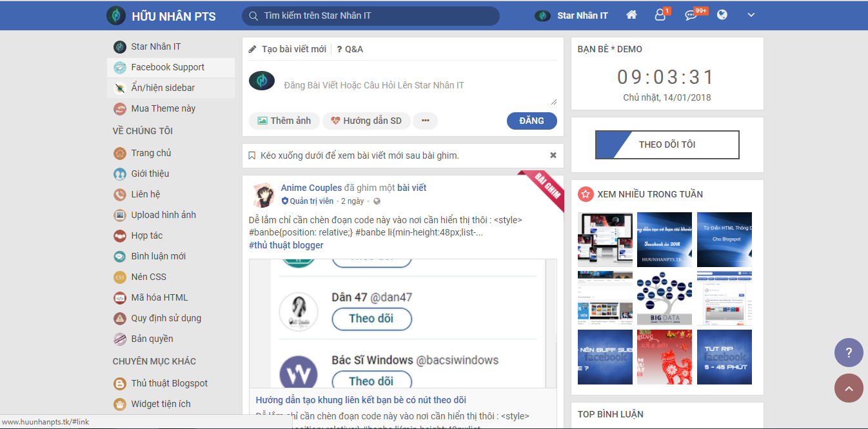Screen dimensions: 868x429
Task: Open Hướng dẫn tạo khung liên kết bạn bè article
Action: 361,400
